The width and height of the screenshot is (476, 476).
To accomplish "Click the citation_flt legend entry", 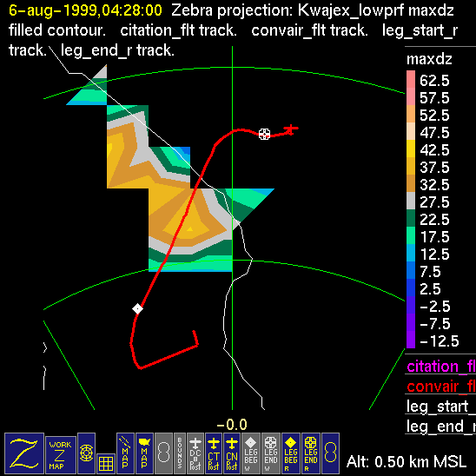I will [440, 367].
